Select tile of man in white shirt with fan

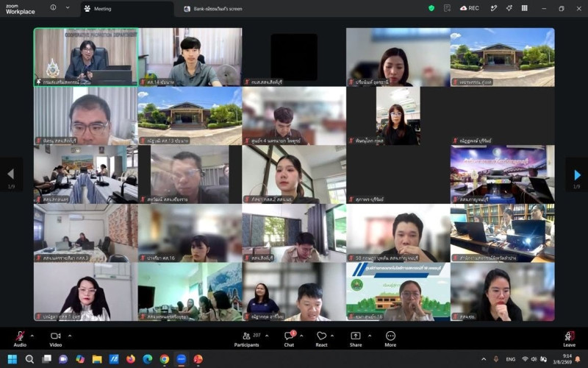click(x=190, y=57)
